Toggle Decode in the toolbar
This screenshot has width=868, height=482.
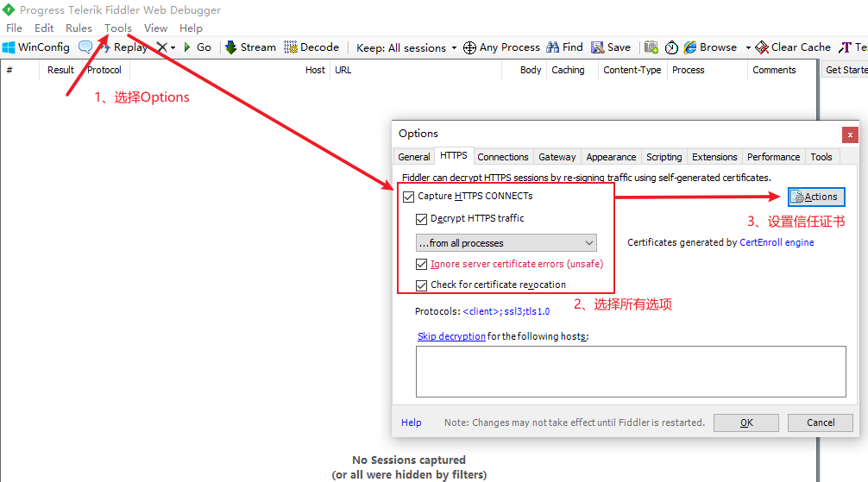(311, 47)
